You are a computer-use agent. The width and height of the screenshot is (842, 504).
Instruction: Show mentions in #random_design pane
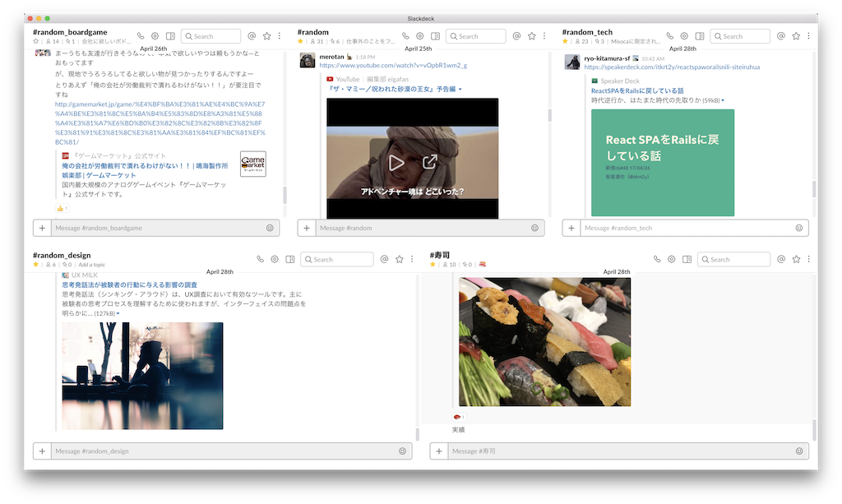(x=384, y=259)
